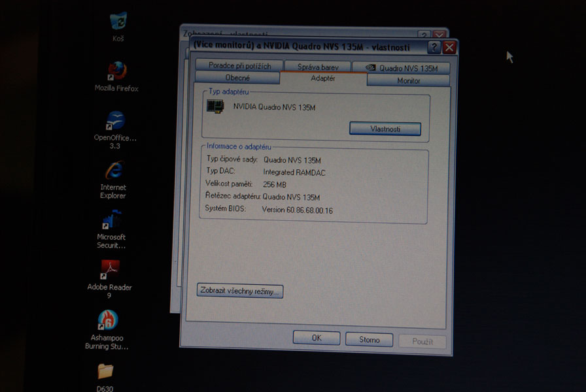Switch to the Poradce při potížích tab

tap(239, 66)
